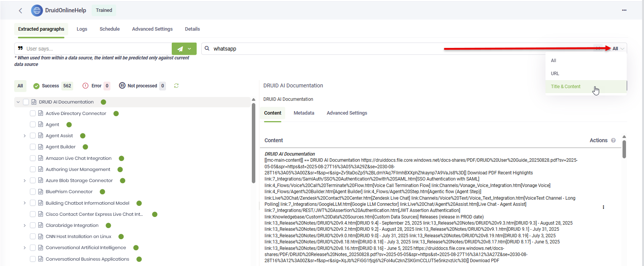
Task: Collapse the DRUID AI Documentation node
Action: [x=18, y=102]
